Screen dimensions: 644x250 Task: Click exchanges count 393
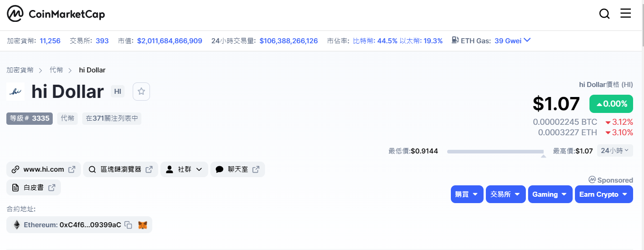point(102,41)
